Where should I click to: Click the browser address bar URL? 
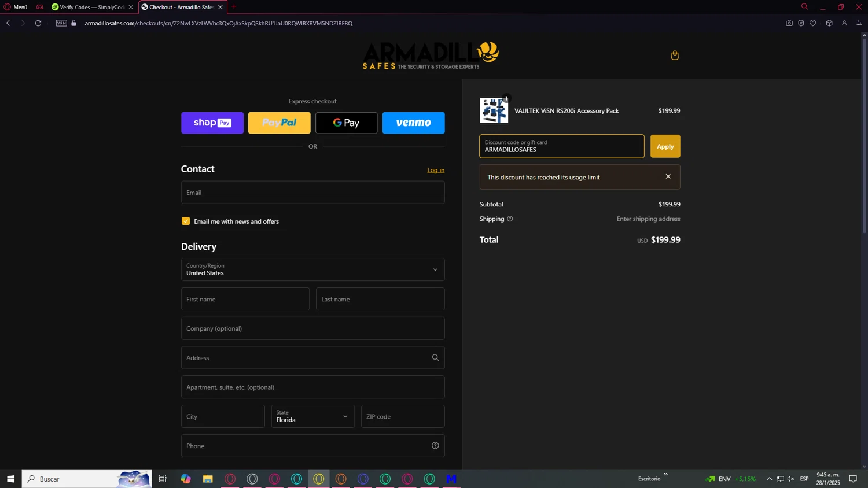pyautogui.click(x=218, y=23)
